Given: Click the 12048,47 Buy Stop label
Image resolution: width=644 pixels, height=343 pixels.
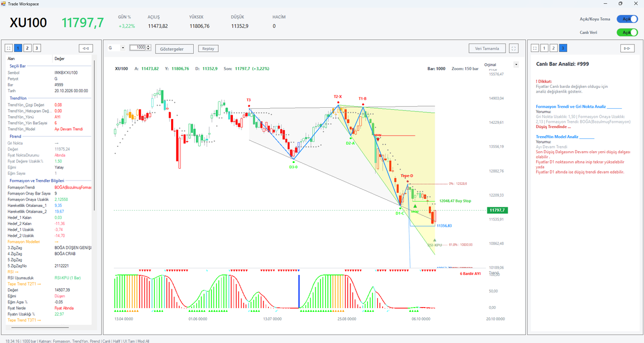Looking at the screenshot, I should [x=455, y=201].
